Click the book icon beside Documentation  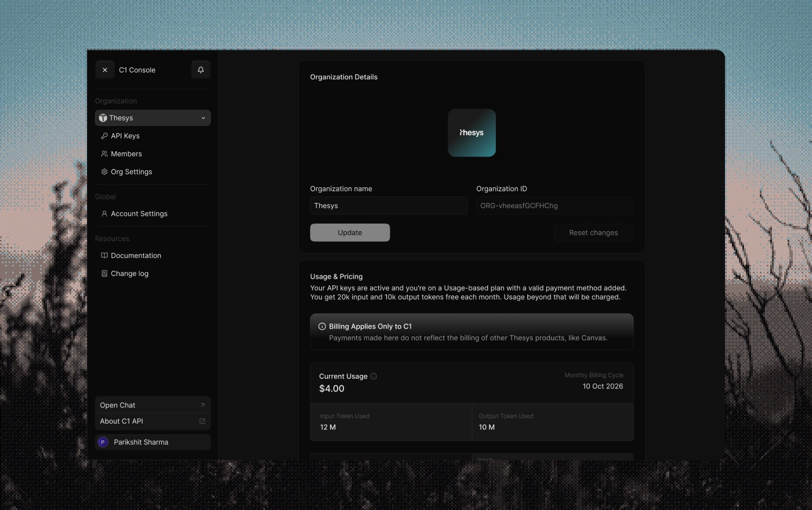104,255
